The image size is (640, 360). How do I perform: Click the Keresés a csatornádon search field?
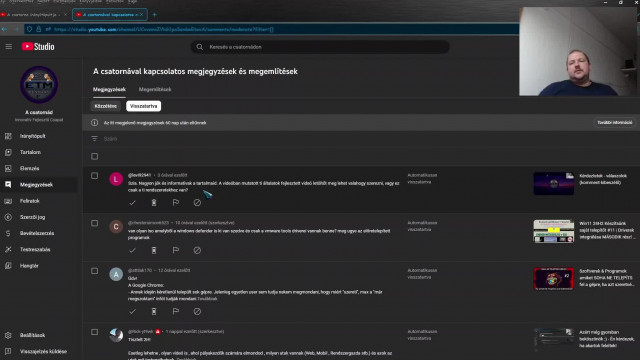[x=320, y=47]
